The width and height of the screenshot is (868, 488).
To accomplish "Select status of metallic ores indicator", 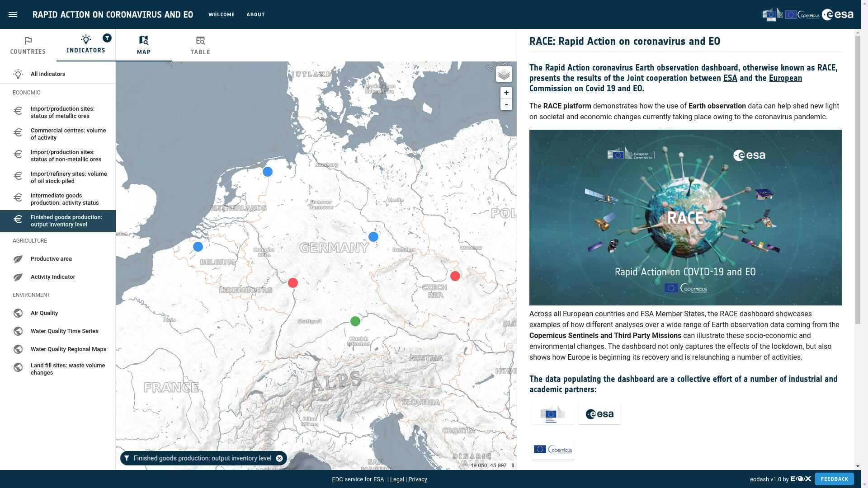I will tap(58, 113).
